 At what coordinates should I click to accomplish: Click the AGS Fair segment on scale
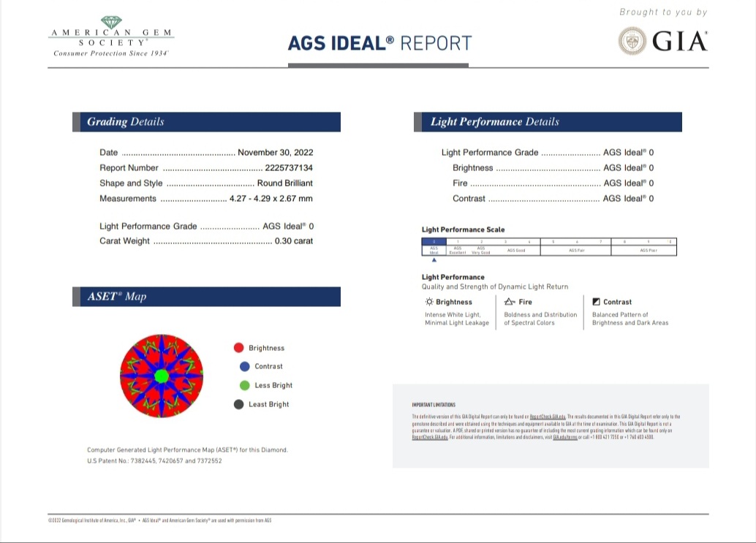pos(576,250)
